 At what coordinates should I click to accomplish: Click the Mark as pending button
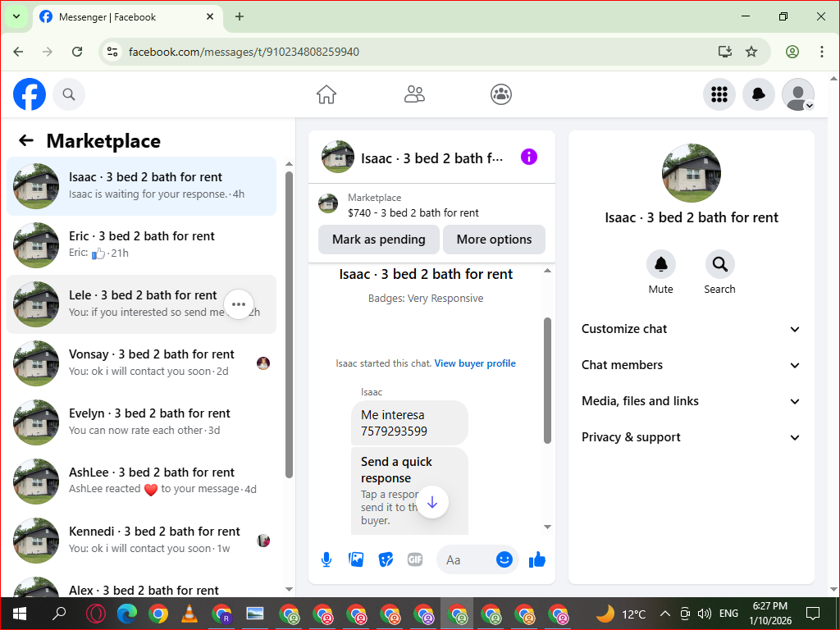[379, 240]
